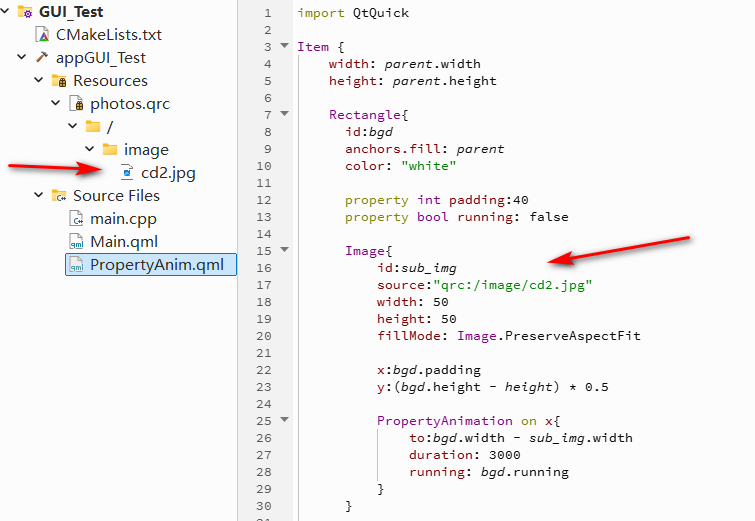Screen dimensions: 755x521
Task: Click line number 17 in the gutter
Action: pyautogui.click(x=264, y=285)
